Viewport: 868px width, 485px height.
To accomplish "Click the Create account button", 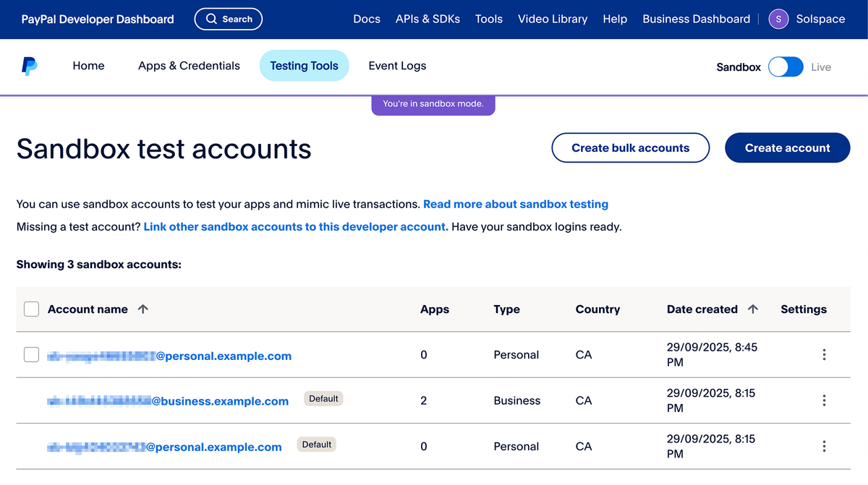I will pos(787,148).
